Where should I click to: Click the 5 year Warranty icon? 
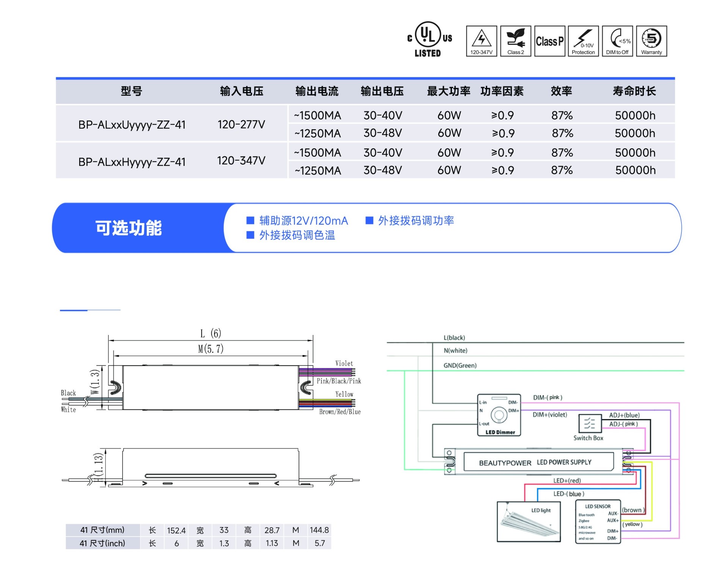point(651,41)
